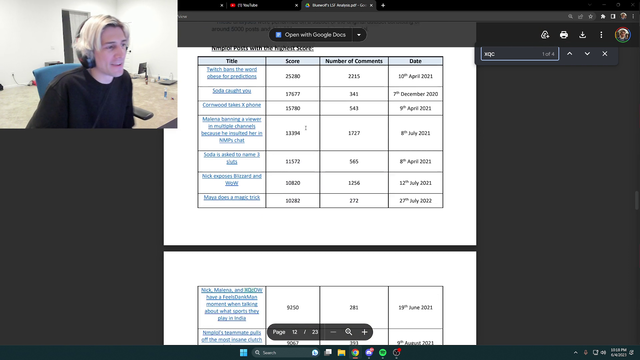The width and height of the screenshot is (640, 360).
Task: Open Task View on taskbar
Action: [328, 353]
